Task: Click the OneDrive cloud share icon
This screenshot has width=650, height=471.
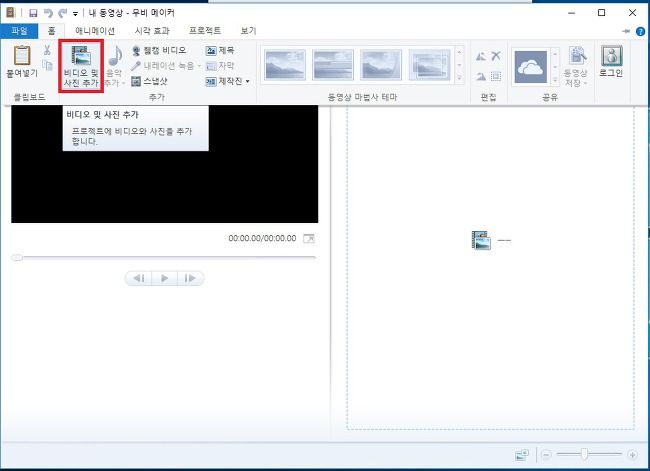Action: (x=531, y=67)
